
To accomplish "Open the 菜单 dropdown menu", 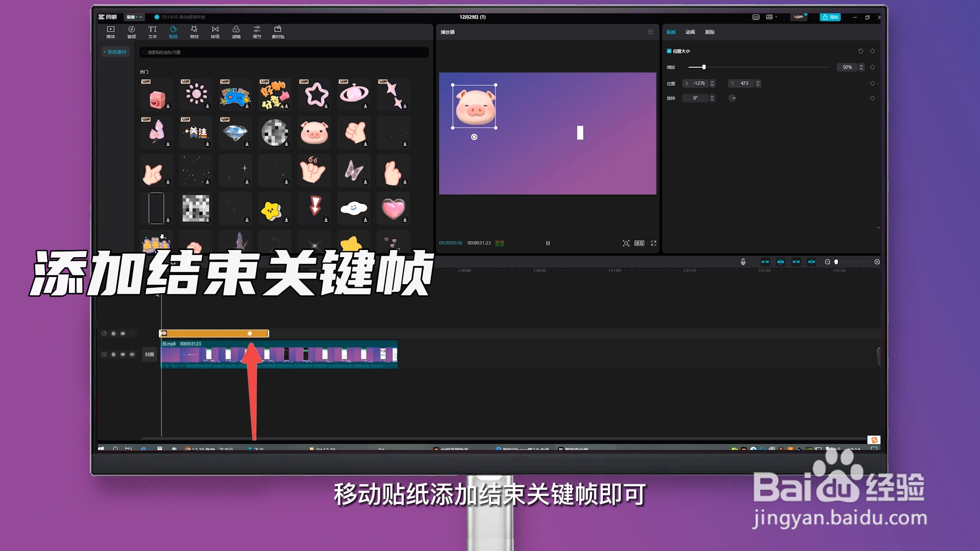I will pos(134,17).
